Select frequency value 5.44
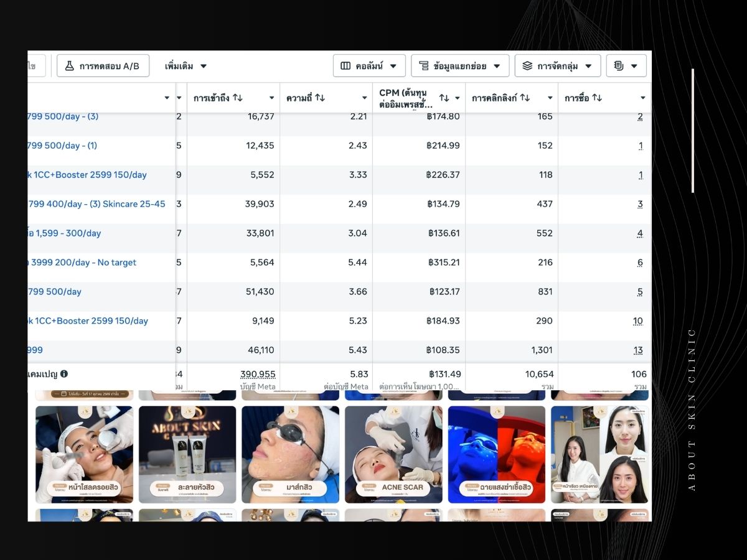 358,263
